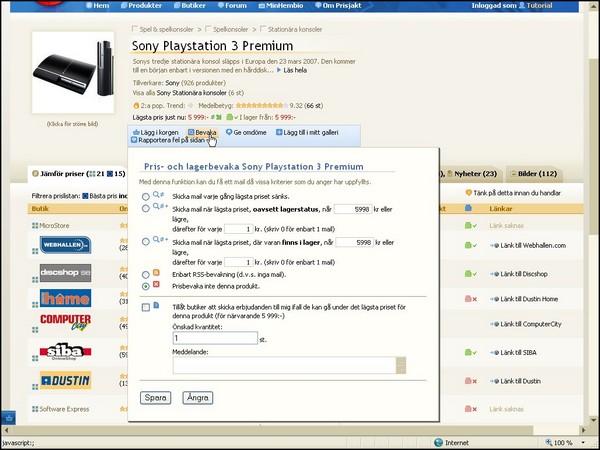Open MinHembio in top navigation
The image size is (600, 450).
281,5
